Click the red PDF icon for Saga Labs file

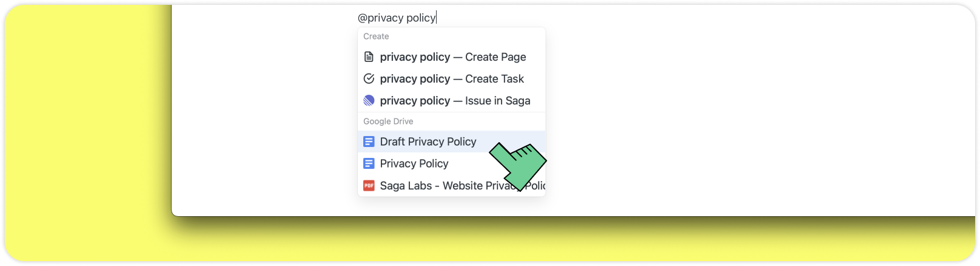(x=369, y=186)
